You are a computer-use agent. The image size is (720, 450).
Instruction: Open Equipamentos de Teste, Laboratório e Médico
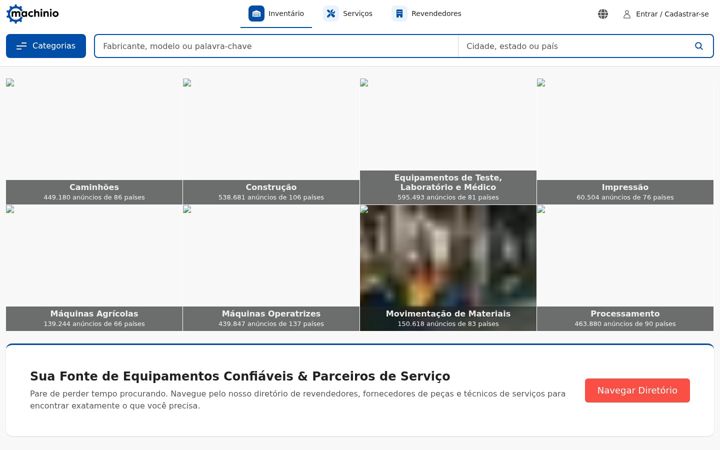point(448,141)
